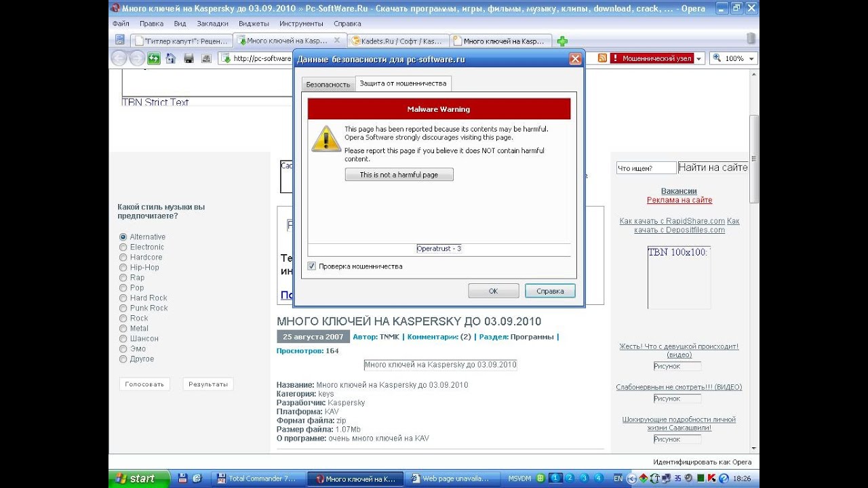Click the Opera forward navigation arrow
Viewport: 868px width, 488px height.
137,58
